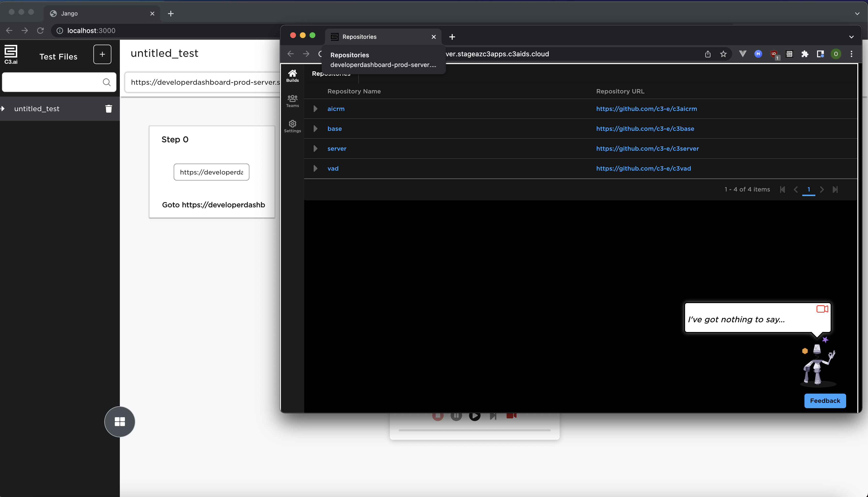This screenshot has height=497, width=868.
Task: Open the browser extensions puzzle icon
Action: pyautogui.click(x=804, y=54)
